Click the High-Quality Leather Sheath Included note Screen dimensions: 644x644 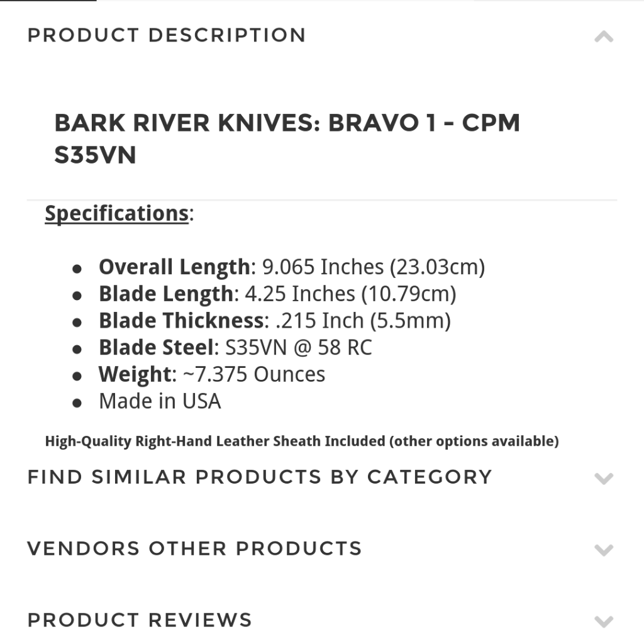pos(301,441)
